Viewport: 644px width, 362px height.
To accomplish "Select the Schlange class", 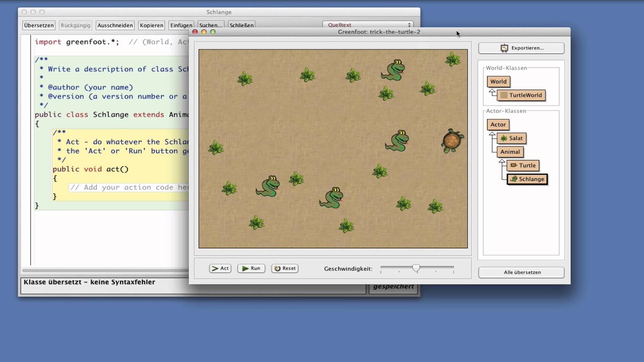I will coord(527,179).
